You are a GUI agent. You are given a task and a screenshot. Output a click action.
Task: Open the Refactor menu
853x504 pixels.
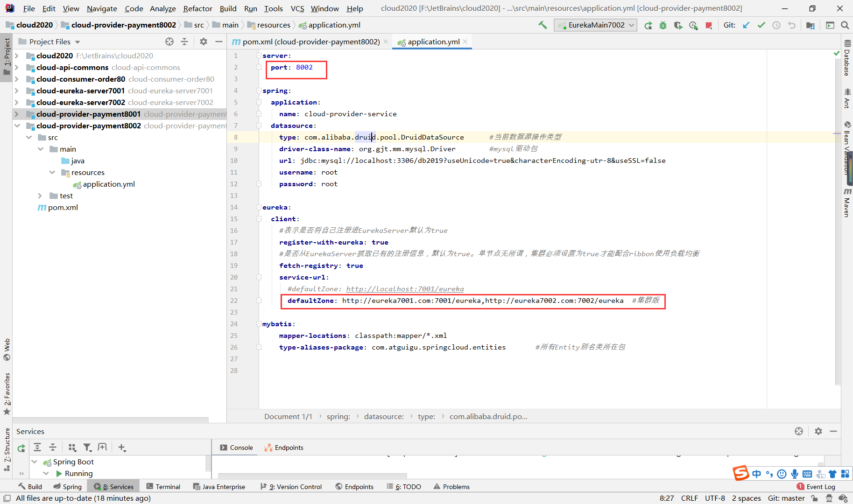197,8
